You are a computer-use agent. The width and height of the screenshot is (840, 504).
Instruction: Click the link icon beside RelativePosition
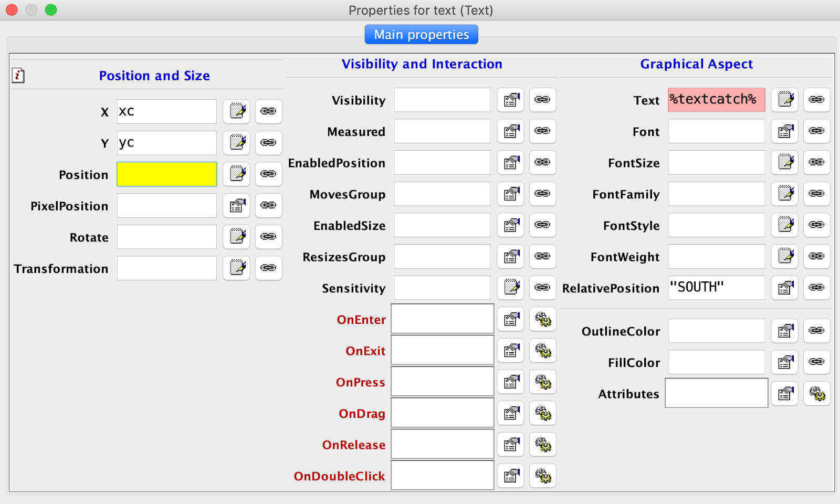pyautogui.click(x=816, y=288)
